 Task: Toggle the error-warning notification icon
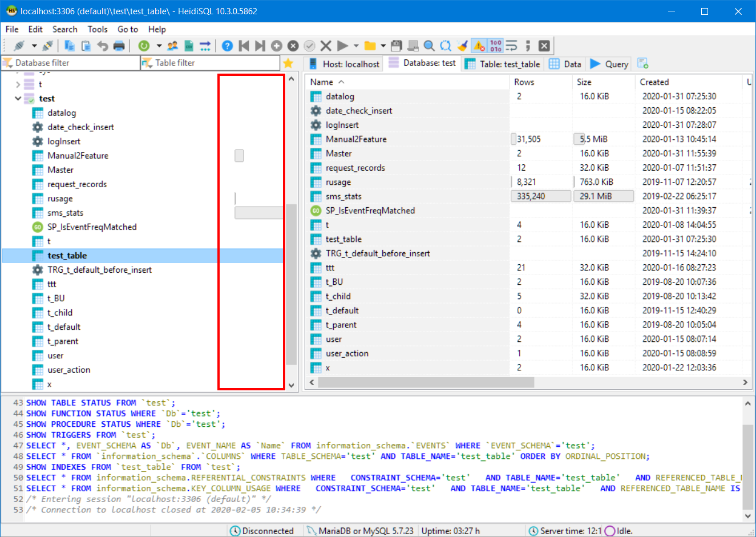(x=478, y=46)
